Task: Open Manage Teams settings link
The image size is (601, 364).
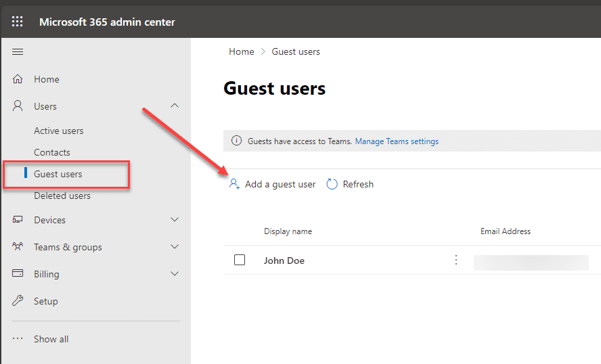Action: point(397,141)
